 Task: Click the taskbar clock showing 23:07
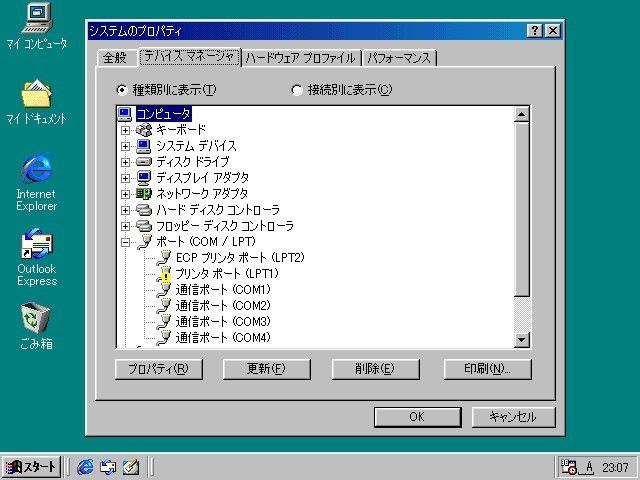tap(615, 467)
